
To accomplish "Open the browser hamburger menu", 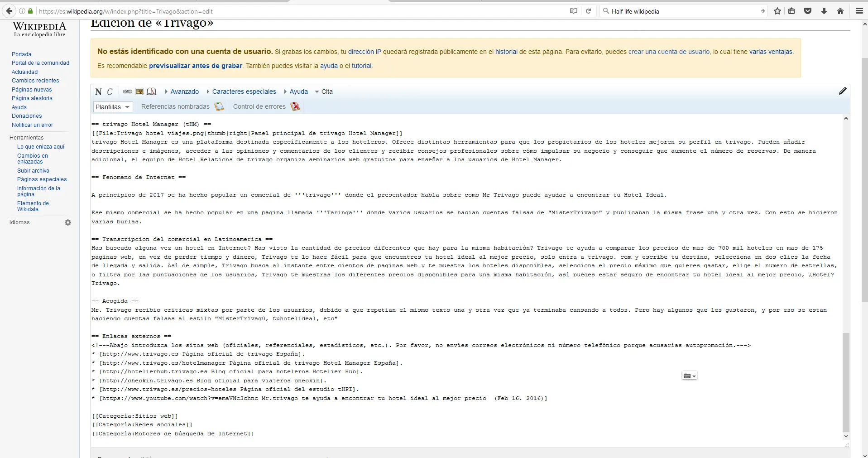I will (859, 11).
